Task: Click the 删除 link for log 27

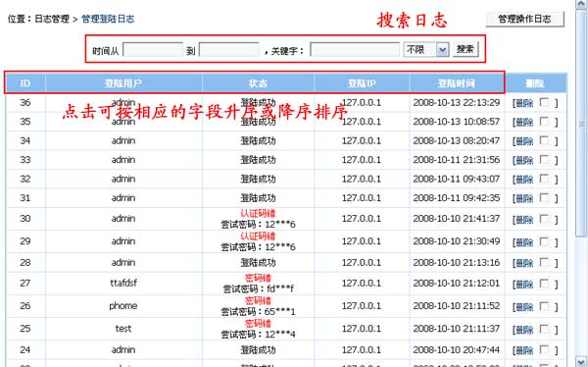Action: (524, 284)
